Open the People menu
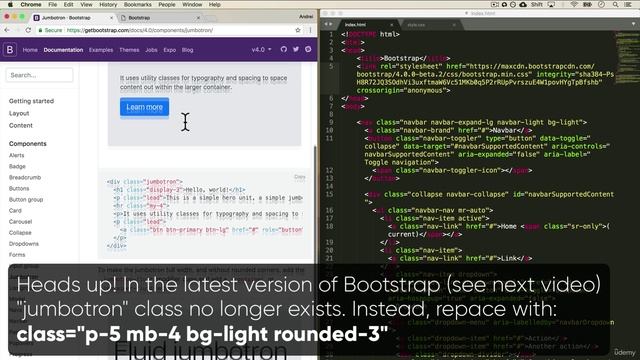 (x=167, y=4)
